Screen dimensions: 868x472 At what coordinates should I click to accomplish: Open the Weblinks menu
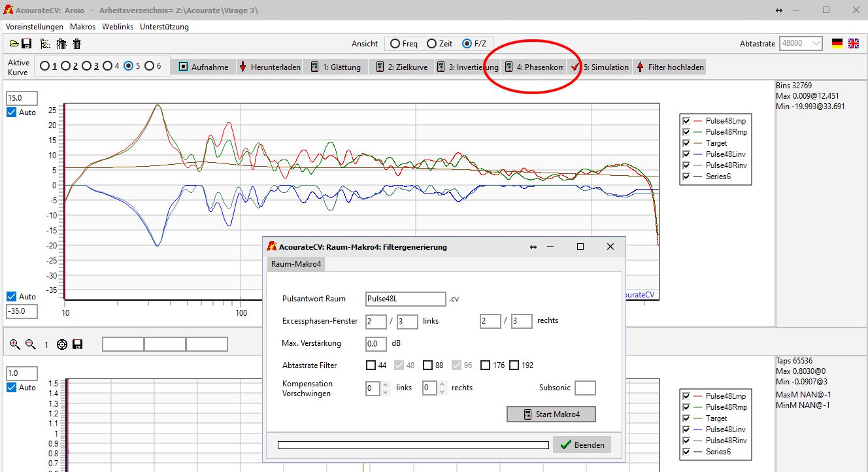point(118,27)
